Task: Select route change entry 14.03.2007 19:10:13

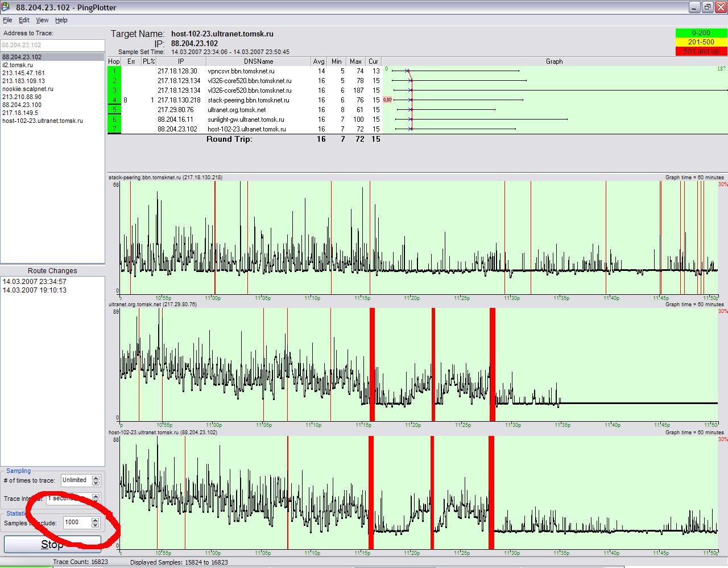Action: click(x=34, y=290)
